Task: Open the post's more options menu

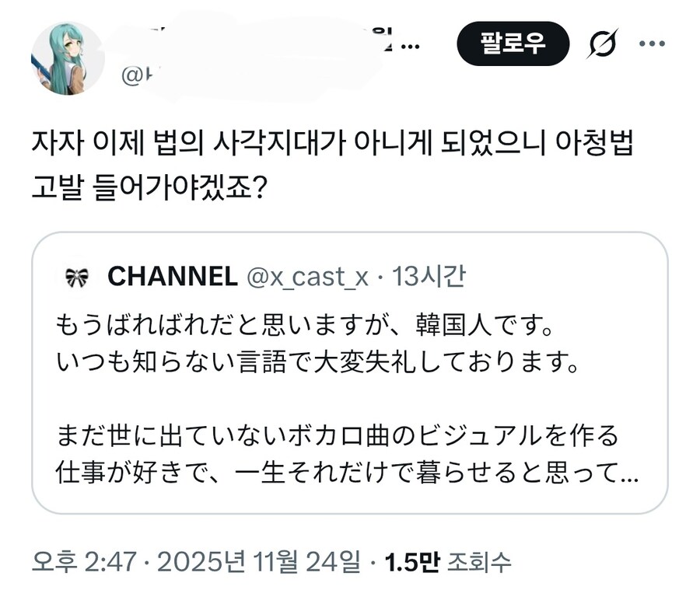Action: tap(653, 44)
